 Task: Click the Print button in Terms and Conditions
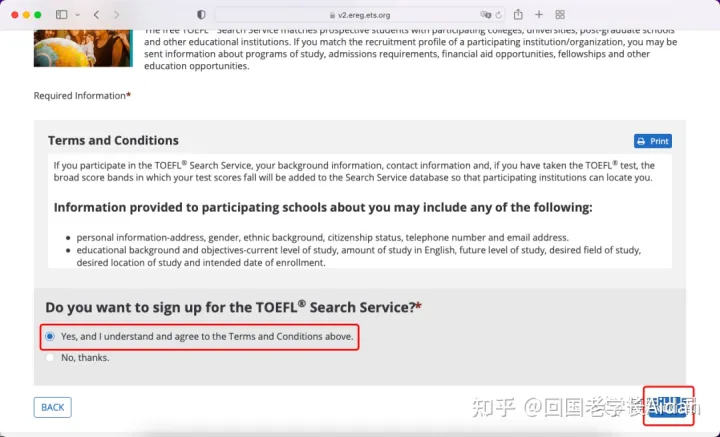652,141
